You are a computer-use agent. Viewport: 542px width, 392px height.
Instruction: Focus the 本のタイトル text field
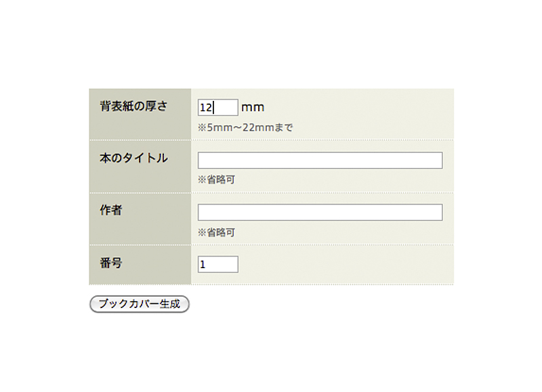[x=320, y=160]
